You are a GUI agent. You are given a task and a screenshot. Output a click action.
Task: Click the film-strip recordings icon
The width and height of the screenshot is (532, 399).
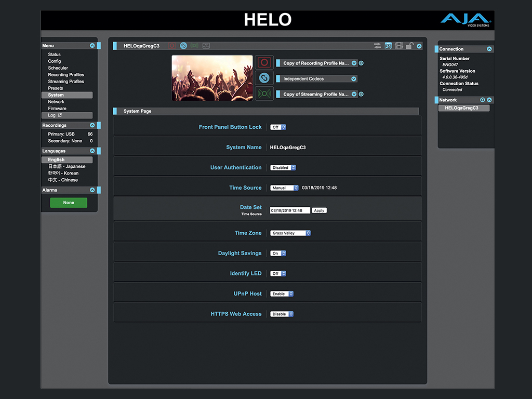[x=399, y=45]
